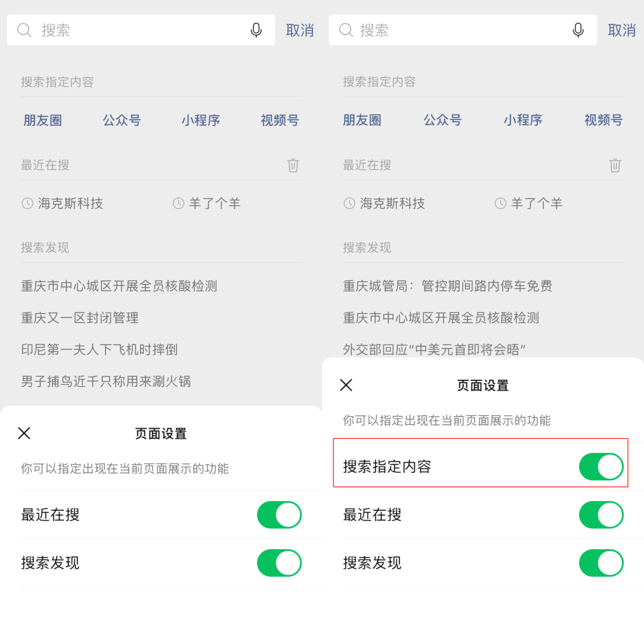The height and width of the screenshot is (644, 644).
Task: Select 朋友圈 category in left screen
Action: 43,120
